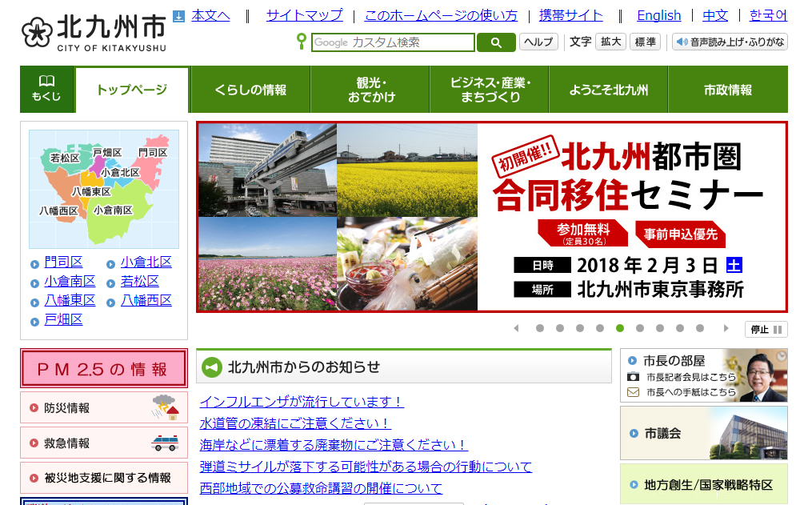Viewport: 812px width, 505px height.
Task: Stop the slideshow with 停止 button
Action: point(766,330)
